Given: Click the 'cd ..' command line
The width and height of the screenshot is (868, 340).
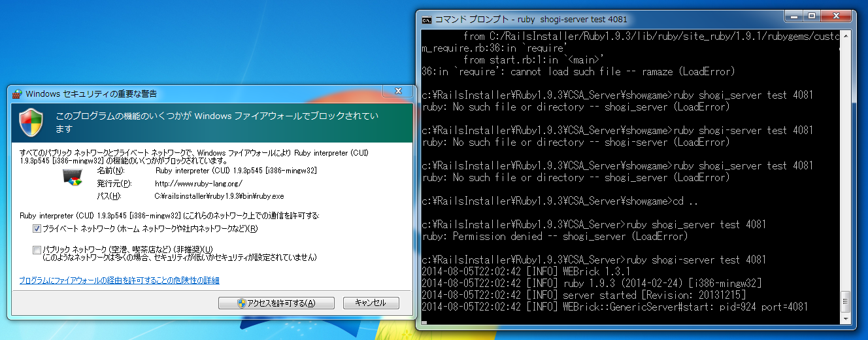Looking at the screenshot, I should (560, 201).
